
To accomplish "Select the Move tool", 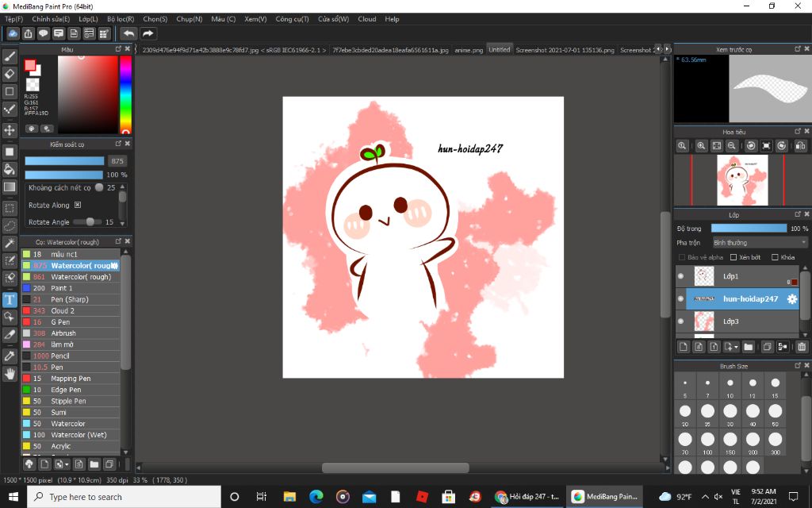I will [10, 129].
